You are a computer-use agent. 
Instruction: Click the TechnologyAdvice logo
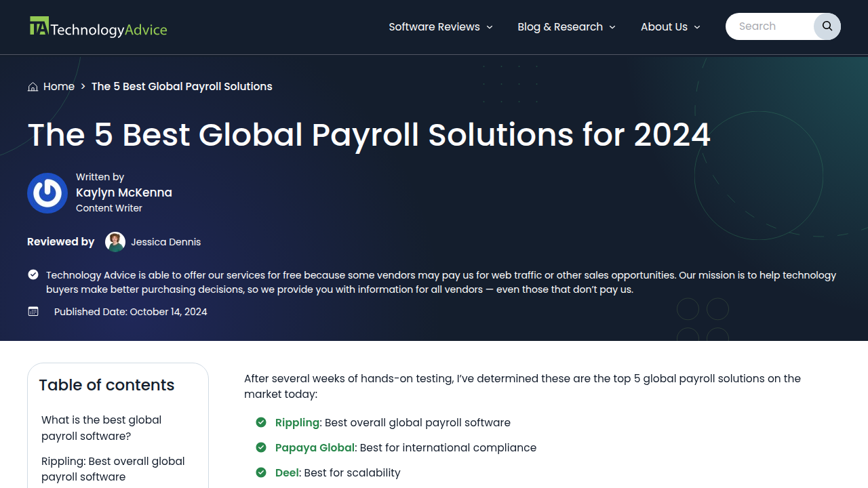(x=98, y=27)
